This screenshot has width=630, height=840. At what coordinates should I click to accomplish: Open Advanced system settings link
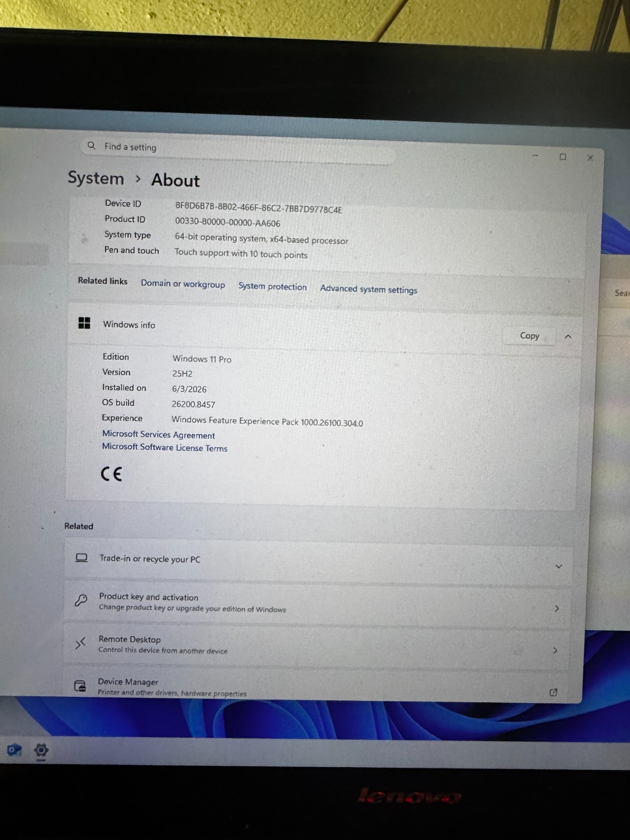point(369,289)
